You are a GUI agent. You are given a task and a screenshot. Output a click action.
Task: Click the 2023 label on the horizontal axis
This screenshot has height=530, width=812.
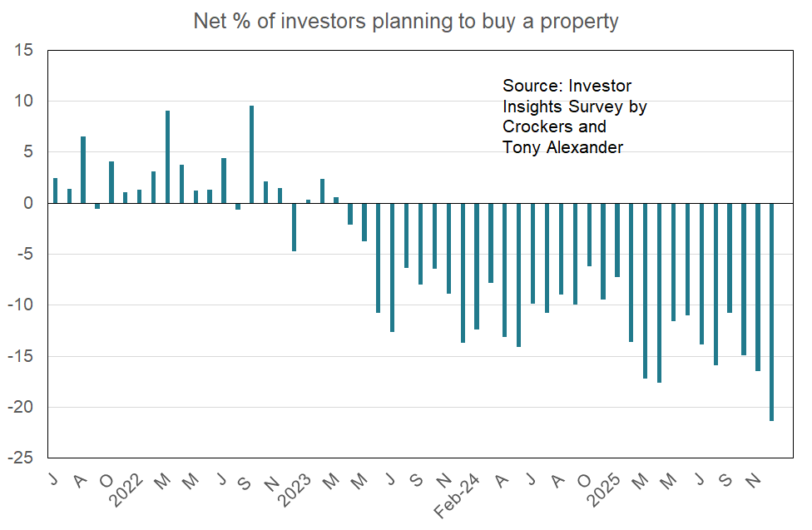click(297, 488)
